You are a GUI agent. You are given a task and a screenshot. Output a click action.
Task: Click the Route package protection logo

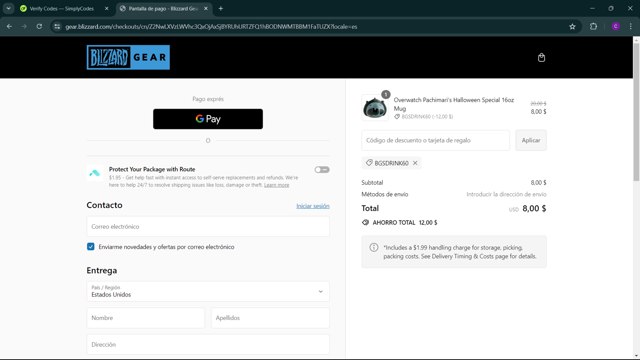point(95,173)
